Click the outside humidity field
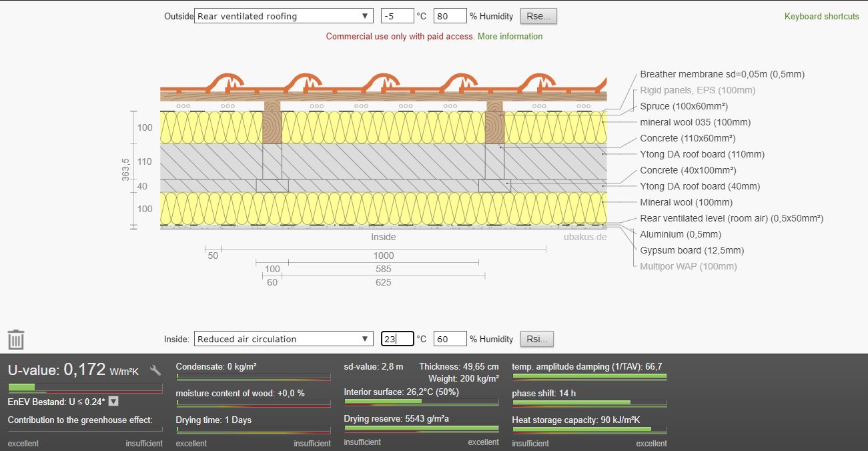Screen dimensions: 868x451 click(450, 16)
